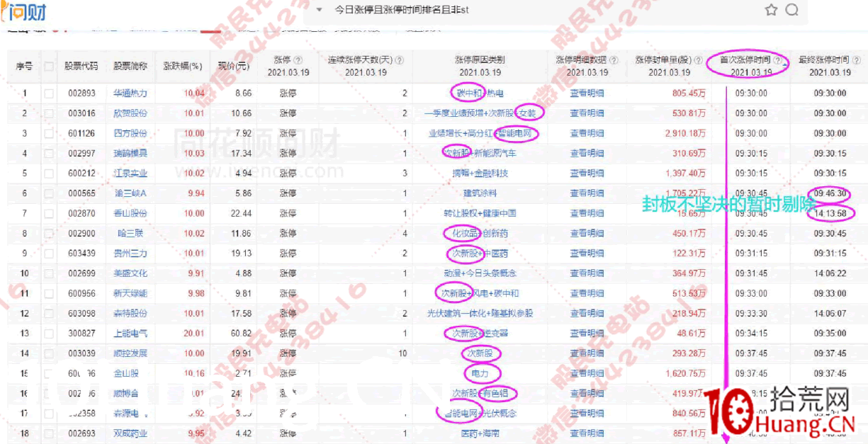Open the search history dropdown arrow
The width and height of the screenshot is (868, 444).
[x=320, y=10]
